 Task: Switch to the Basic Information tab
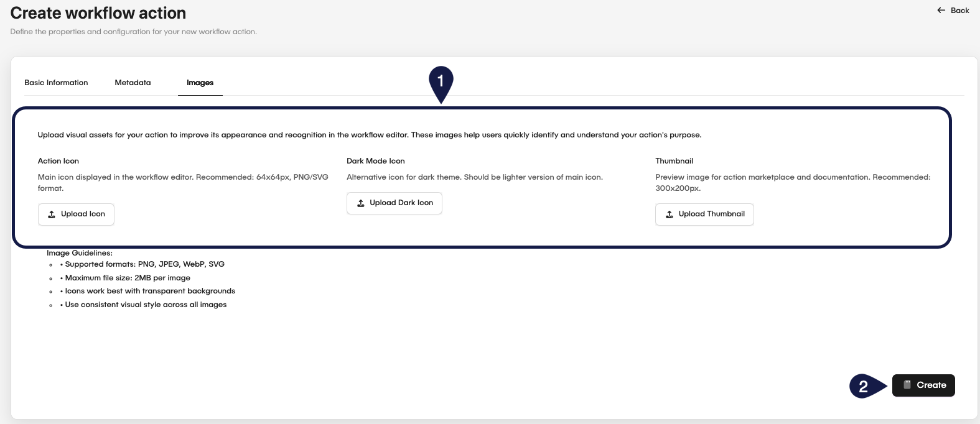tap(56, 83)
